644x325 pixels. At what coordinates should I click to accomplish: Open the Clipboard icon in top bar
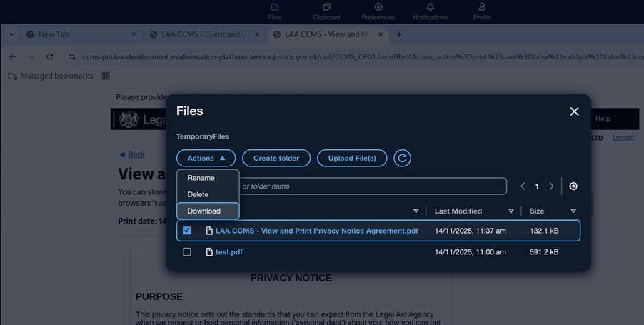pos(326,8)
